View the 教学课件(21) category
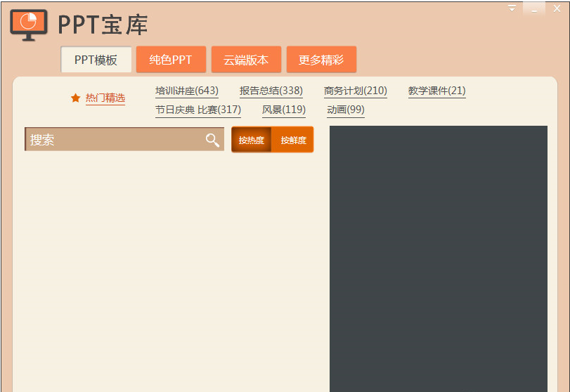 (437, 91)
